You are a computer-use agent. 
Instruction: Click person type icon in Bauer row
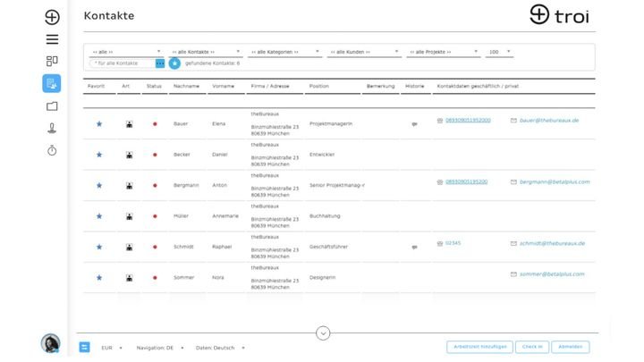pos(130,124)
